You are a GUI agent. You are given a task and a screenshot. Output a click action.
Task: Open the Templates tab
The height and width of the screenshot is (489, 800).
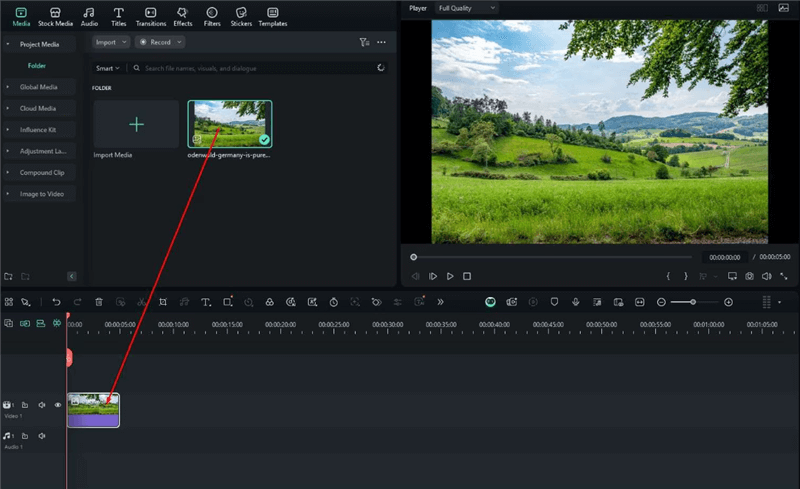point(272,17)
